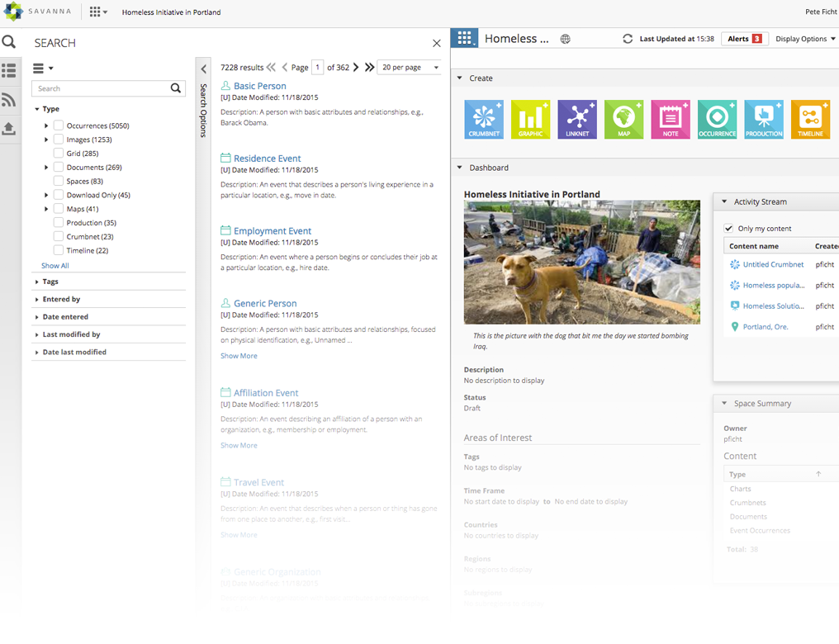Create a new Graphic
Viewport: 839px width, 644px height.
pyautogui.click(x=531, y=119)
